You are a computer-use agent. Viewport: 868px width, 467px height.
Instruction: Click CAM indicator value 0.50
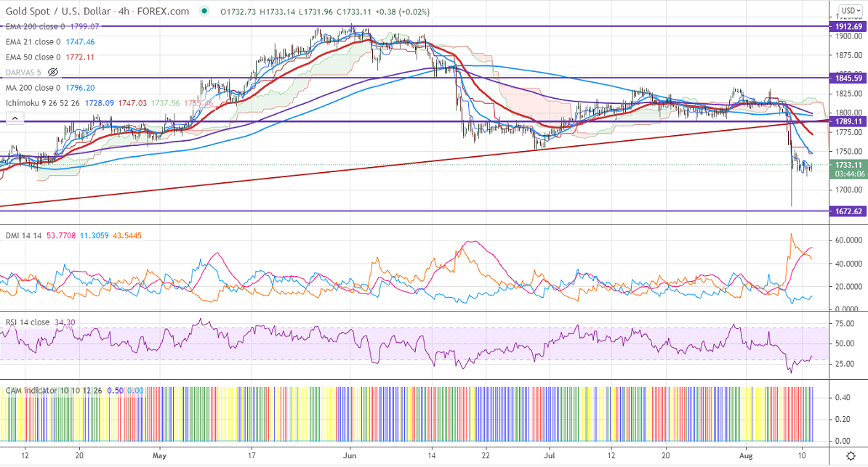click(115, 391)
